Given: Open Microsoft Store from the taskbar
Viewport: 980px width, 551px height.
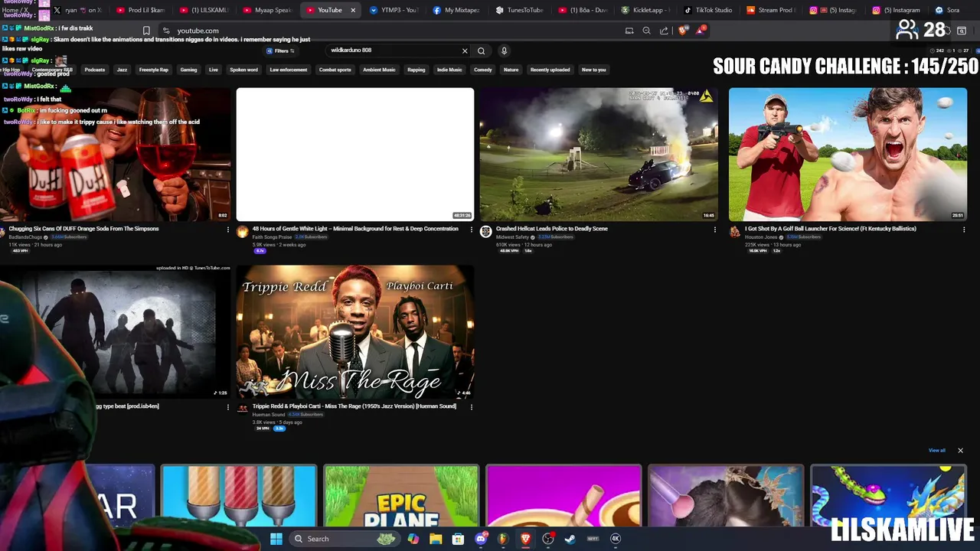Looking at the screenshot, I should (458, 539).
